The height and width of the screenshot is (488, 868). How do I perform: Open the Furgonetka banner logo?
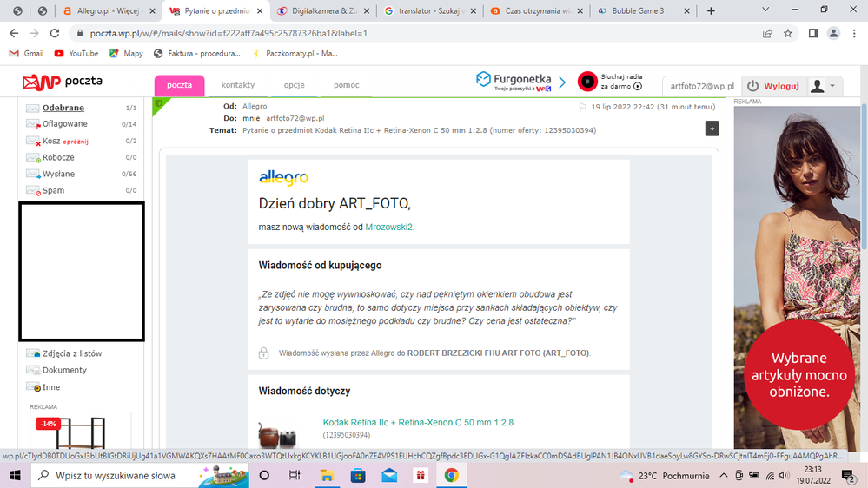513,82
